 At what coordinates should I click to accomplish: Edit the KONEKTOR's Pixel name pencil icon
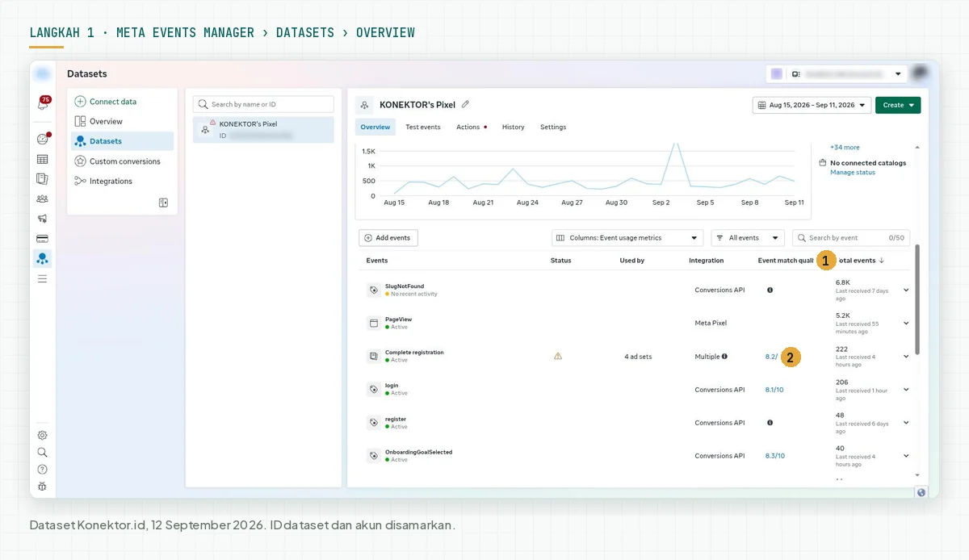click(465, 104)
